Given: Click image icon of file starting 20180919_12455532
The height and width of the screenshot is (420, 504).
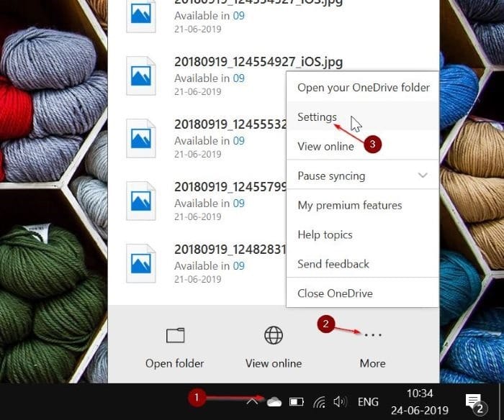Looking at the screenshot, I should click(x=141, y=138).
